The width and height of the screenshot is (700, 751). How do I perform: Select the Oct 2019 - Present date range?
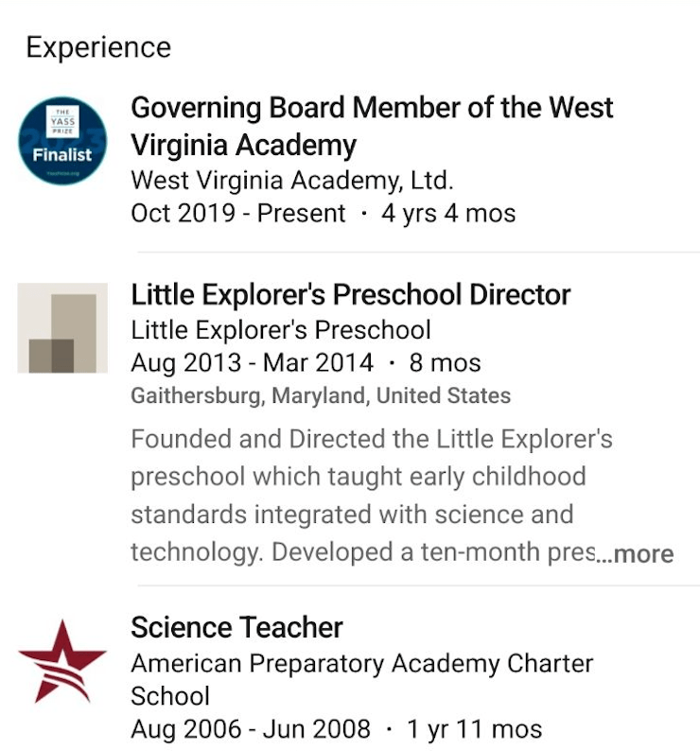pos(238,214)
